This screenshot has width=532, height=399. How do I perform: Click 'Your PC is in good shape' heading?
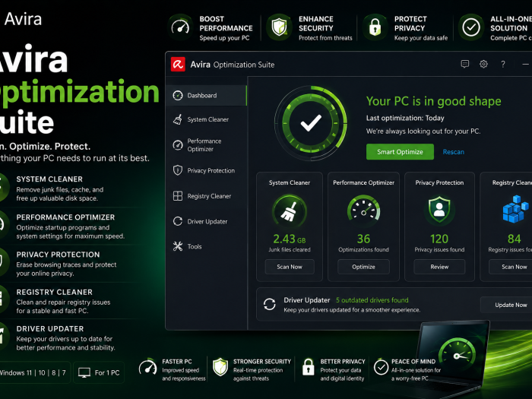[x=434, y=101]
